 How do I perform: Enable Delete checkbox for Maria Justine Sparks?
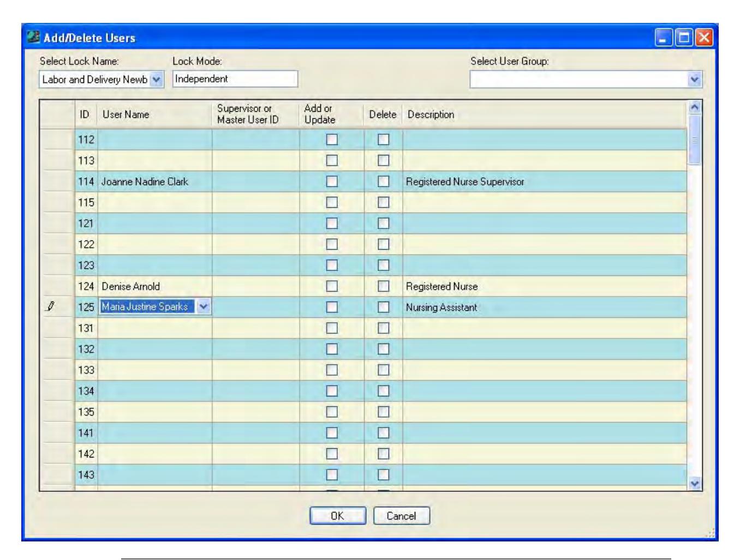(384, 307)
